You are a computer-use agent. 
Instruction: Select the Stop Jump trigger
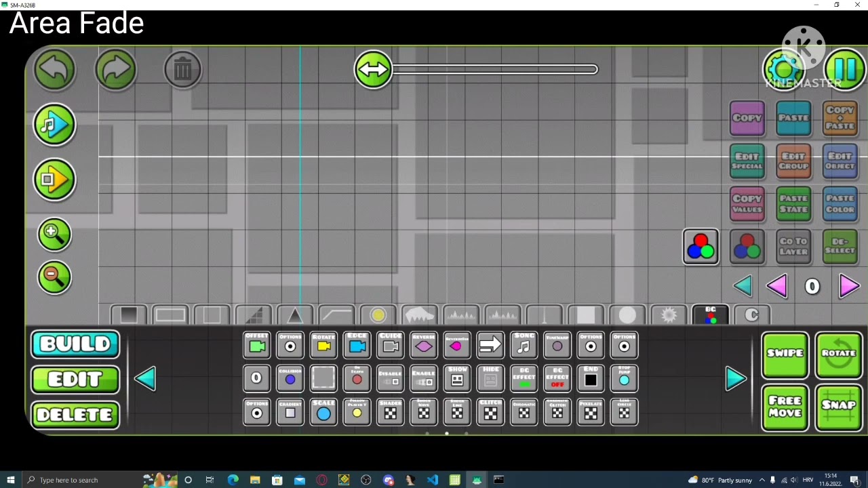tap(624, 379)
